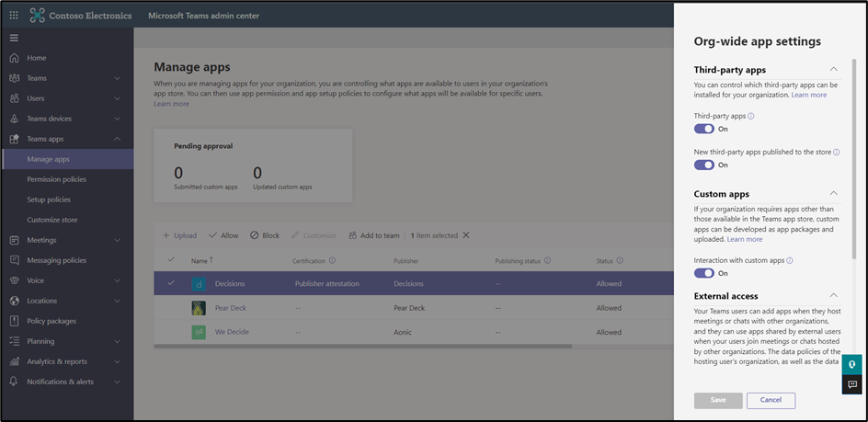This screenshot has width=868, height=422.
Task: Click the Home house icon
Action: (15, 58)
